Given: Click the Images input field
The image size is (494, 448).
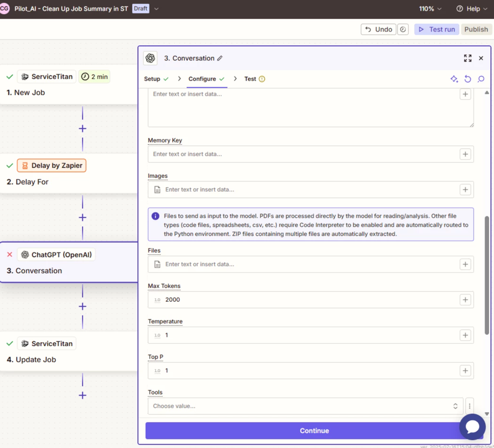Looking at the screenshot, I should click(310, 189).
